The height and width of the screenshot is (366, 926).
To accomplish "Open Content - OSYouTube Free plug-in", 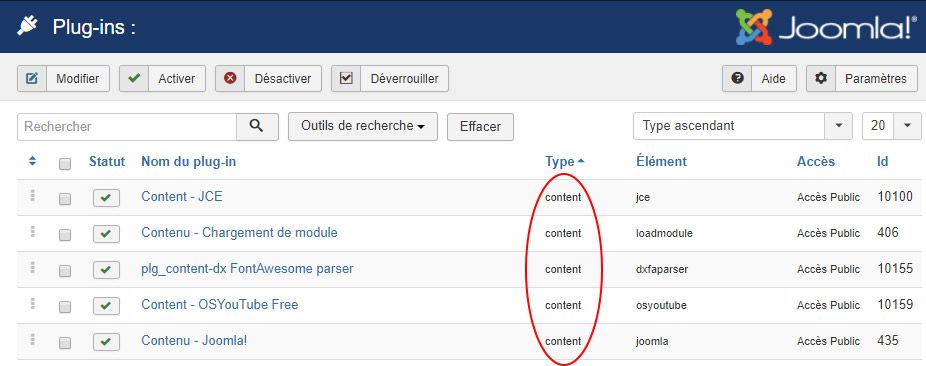I will 220,305.
